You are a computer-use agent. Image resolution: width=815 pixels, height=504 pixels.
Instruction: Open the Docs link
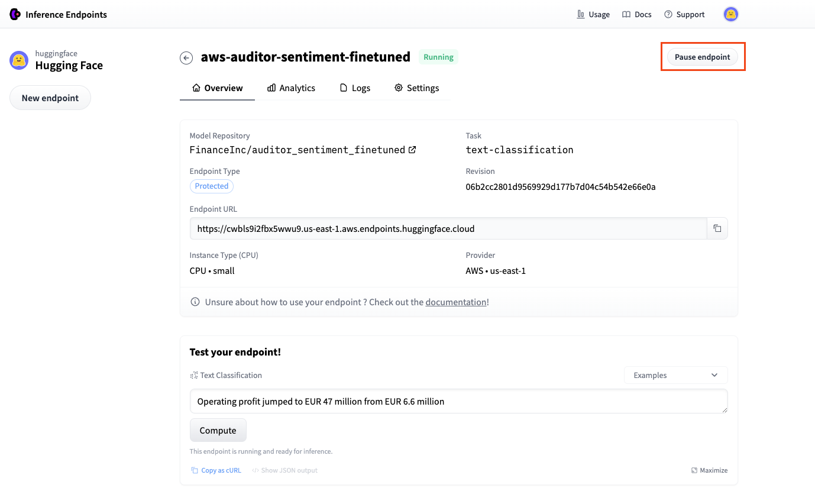pyautogui.click(x=637, y=14)
